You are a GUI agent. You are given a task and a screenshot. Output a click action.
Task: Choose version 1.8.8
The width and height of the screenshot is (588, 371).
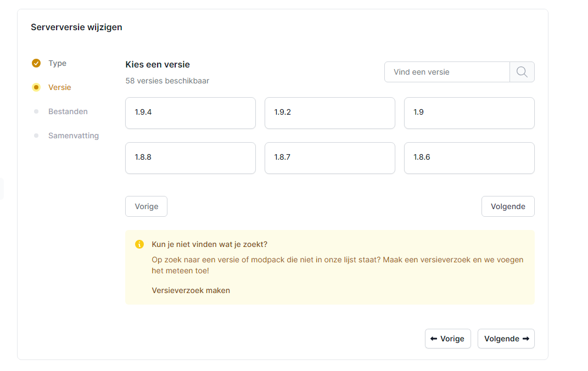[190, 158]
